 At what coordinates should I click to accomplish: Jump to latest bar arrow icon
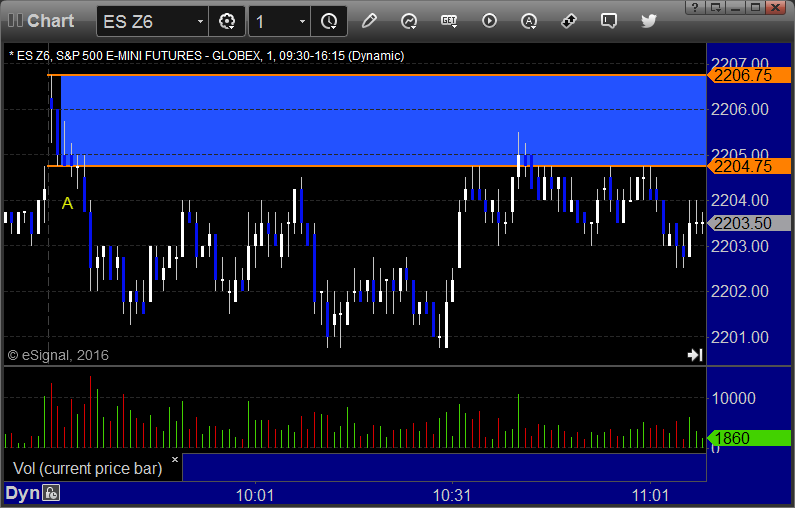pos(695,355)
